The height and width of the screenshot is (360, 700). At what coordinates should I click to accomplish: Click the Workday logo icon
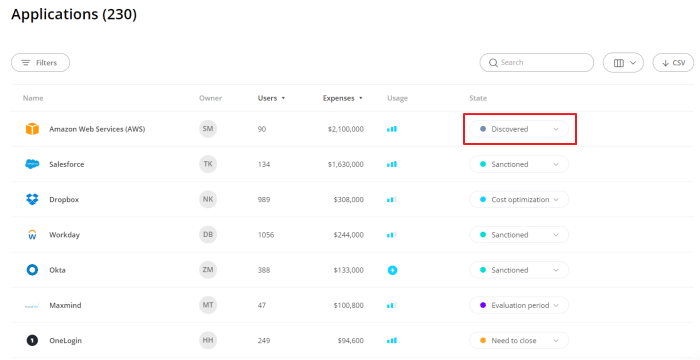pos(32,234)
